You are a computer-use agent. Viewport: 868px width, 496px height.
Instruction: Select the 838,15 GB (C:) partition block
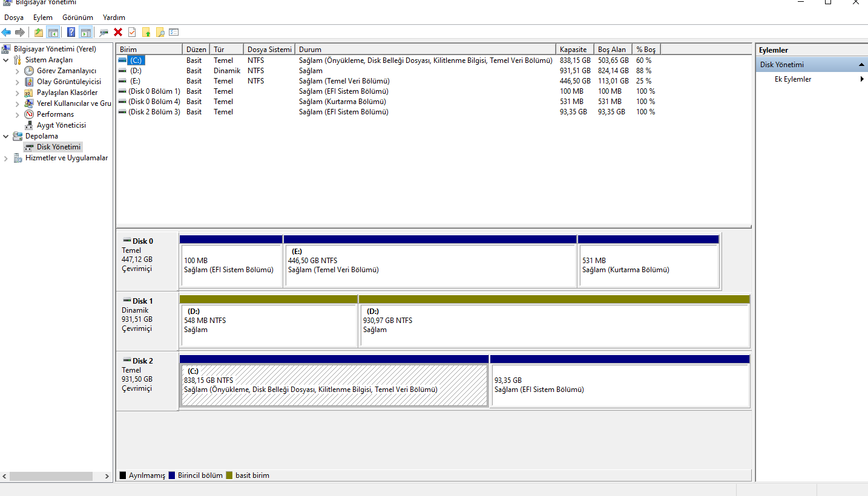334,381
